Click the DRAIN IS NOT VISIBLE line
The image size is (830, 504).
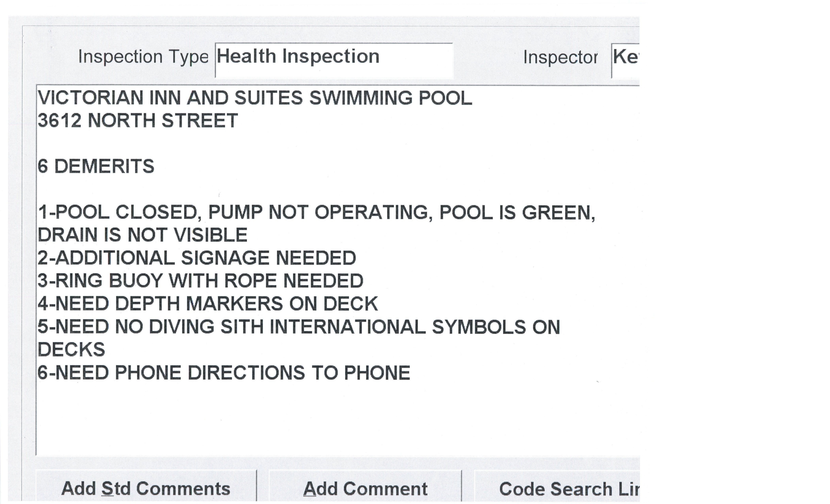(x=142, y=235)
